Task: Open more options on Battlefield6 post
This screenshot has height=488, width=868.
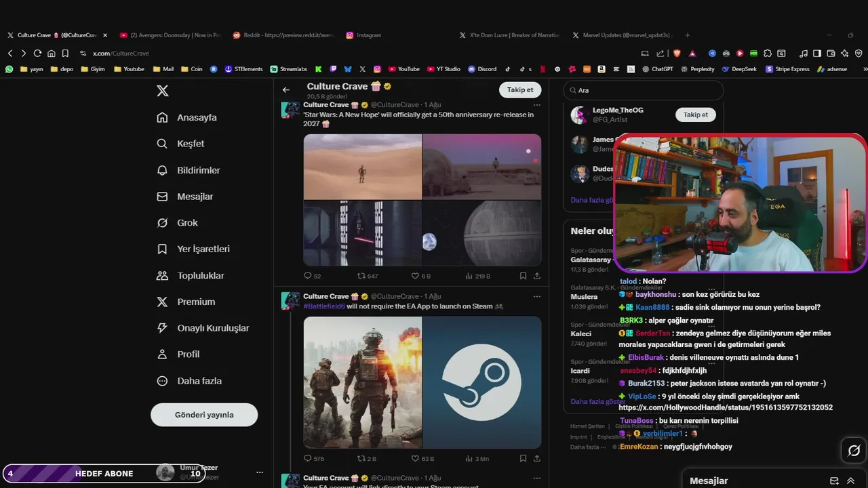Action: pos(537,296)
